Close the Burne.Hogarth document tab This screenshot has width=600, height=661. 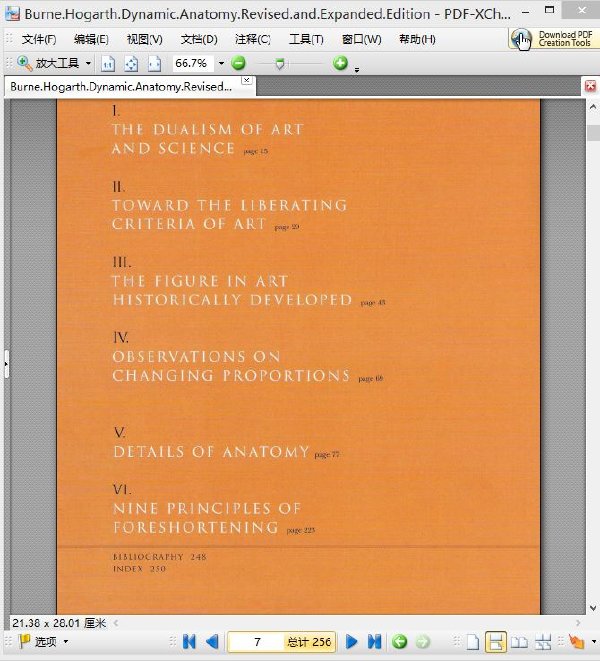coord(247,80)
